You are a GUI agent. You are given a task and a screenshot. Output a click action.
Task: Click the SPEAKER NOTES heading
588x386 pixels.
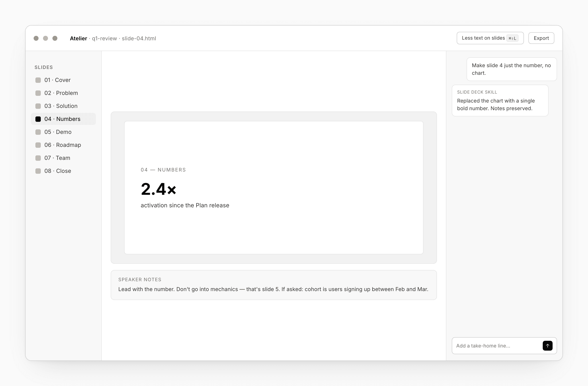[x=140, y=279]
